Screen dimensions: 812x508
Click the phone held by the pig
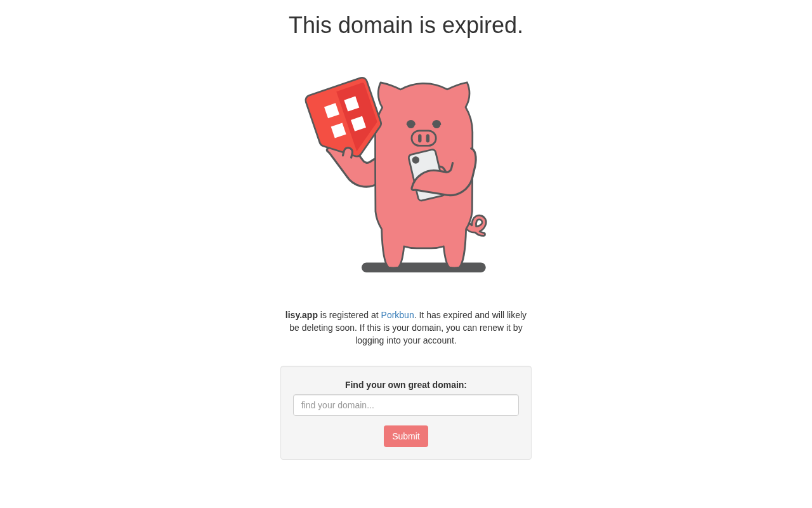(x=425, y=175)
